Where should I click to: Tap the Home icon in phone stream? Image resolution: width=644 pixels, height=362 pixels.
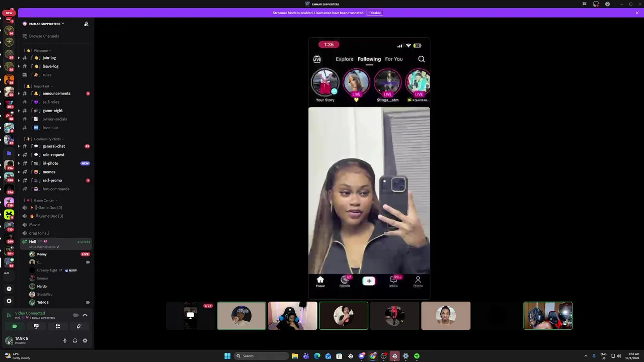coord(320,282)
